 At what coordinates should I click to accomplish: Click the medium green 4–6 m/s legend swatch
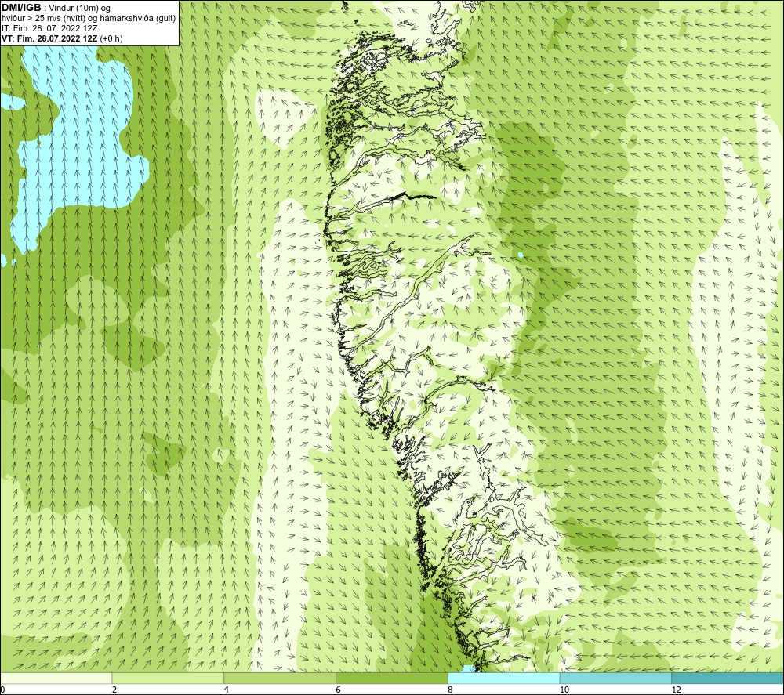(x=280, y=678)
